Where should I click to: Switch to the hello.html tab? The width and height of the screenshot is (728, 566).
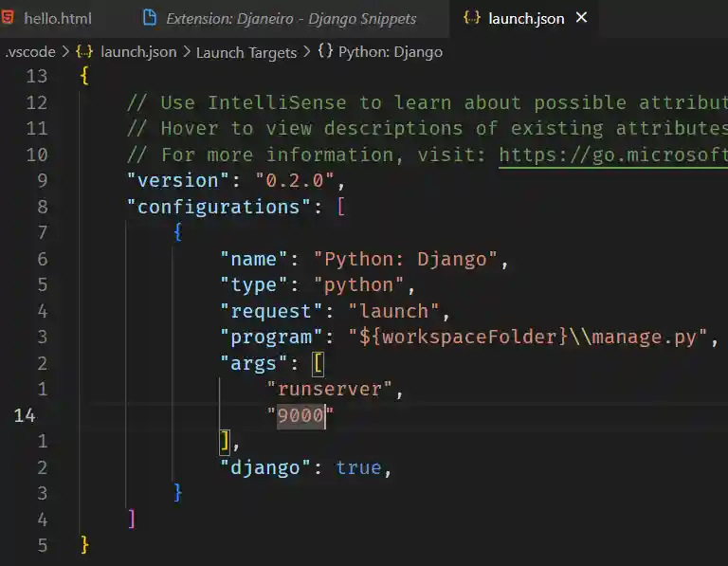click(56, 19)
